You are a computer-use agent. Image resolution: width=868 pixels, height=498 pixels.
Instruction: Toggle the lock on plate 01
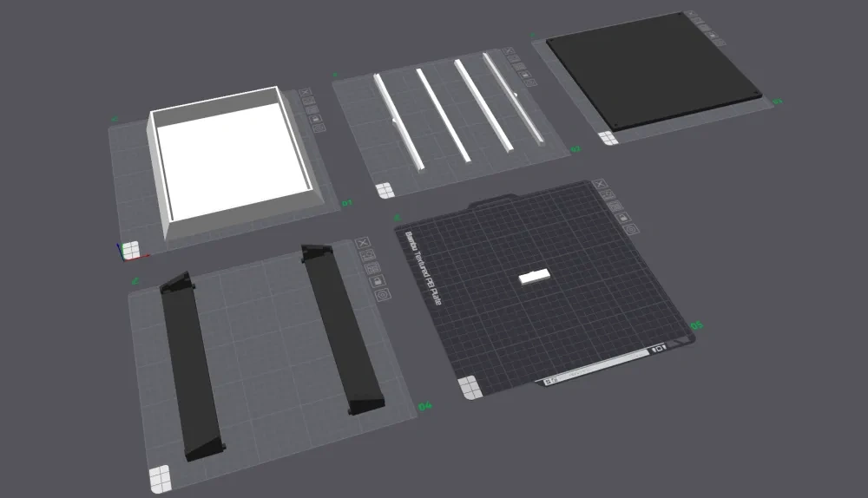[315, 118]
